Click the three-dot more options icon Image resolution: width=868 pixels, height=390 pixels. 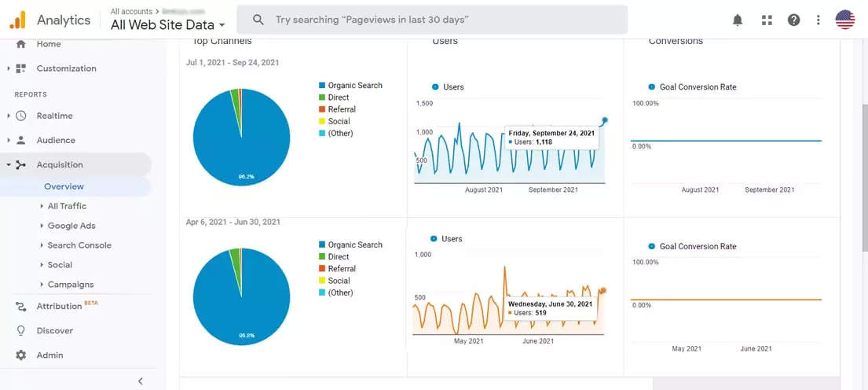(818, 20)
